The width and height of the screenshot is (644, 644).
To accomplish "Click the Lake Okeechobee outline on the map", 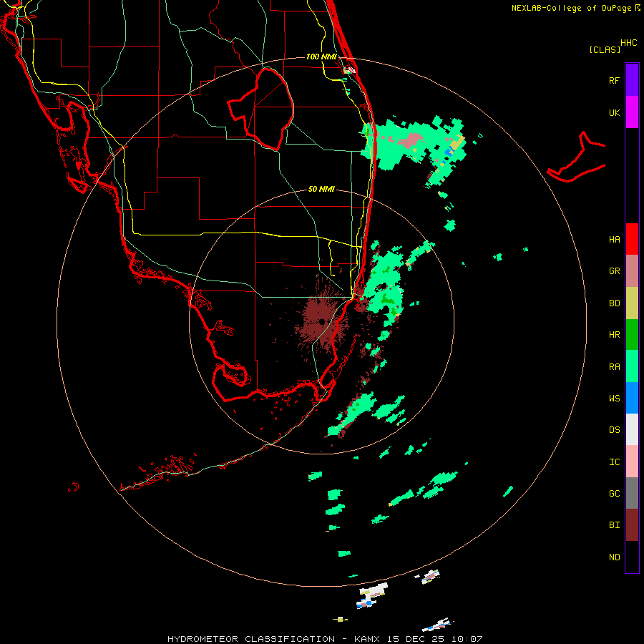I will [260, 109].
